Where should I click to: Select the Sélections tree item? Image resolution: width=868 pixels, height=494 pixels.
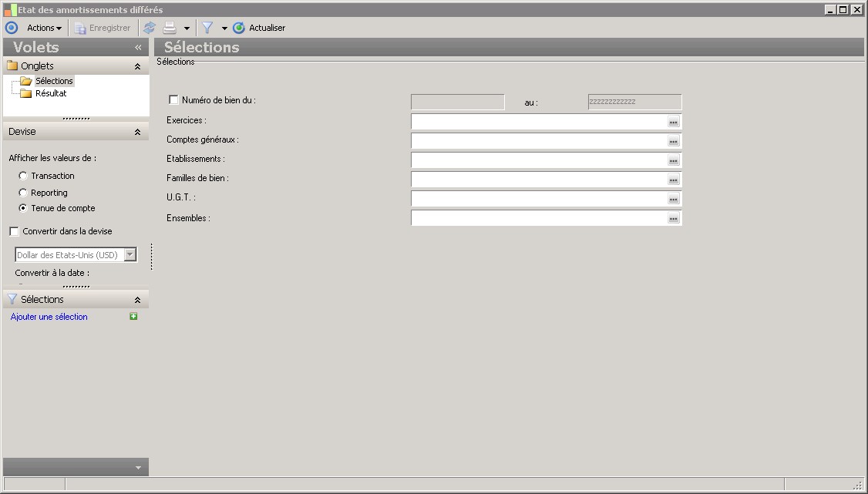click(x=54, y=81)
